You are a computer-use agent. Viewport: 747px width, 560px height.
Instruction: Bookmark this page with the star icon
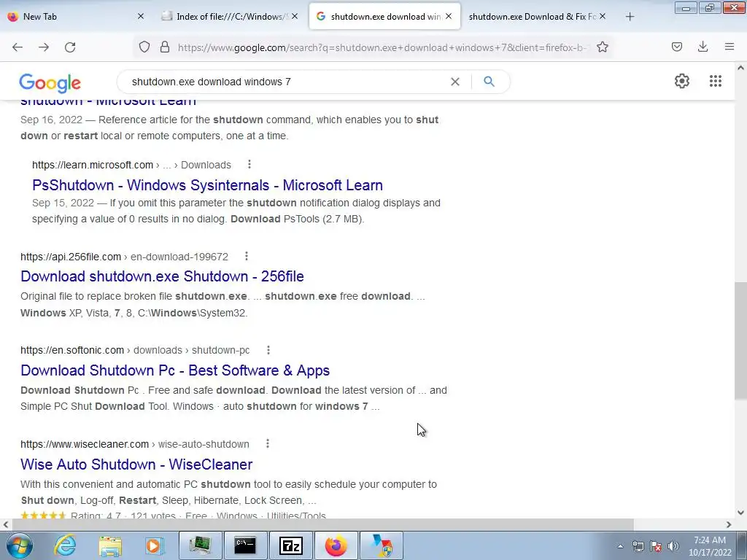(x=602, y=47)
